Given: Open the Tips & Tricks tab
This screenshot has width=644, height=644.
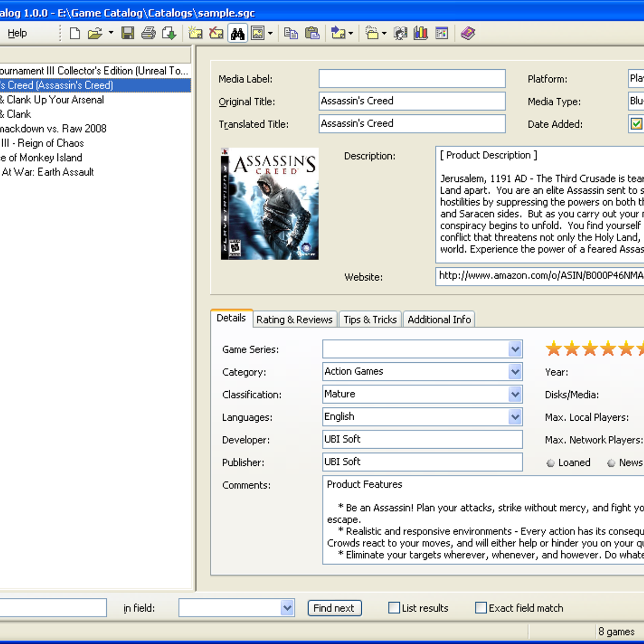Looking at the screenshot, I should click(x=370, y=319).
